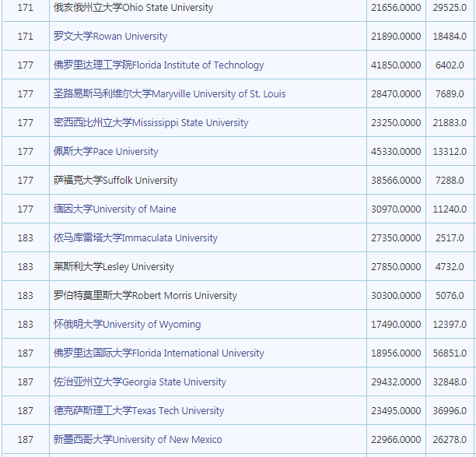Select enrollment value 5076.0
Screen dimensions: 476x457
450,296
